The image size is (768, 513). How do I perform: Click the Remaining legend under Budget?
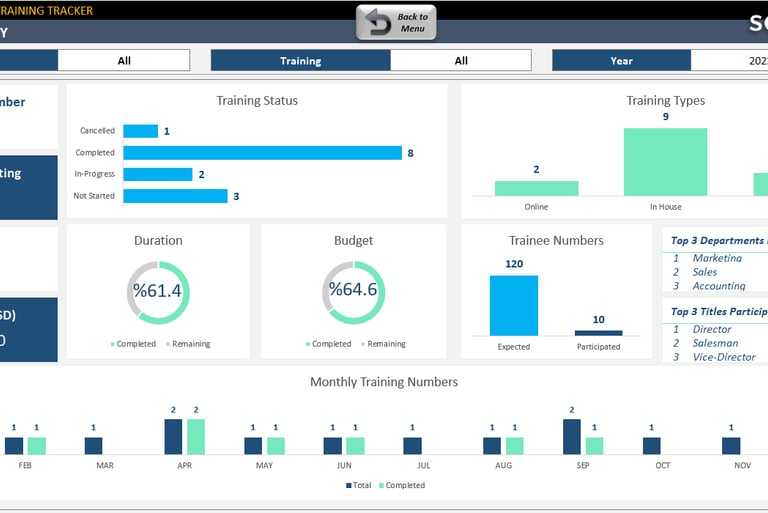[x=384, y=344]
